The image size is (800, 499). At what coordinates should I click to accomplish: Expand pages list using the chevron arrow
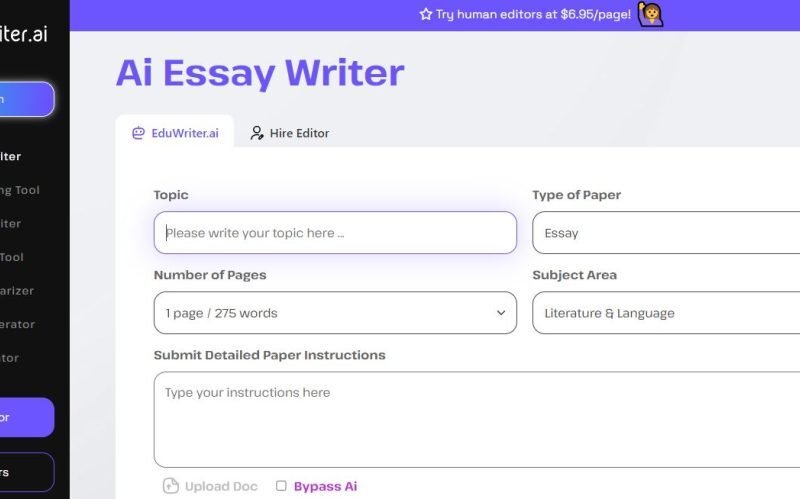pyautogui.click(x=501, y=313)
